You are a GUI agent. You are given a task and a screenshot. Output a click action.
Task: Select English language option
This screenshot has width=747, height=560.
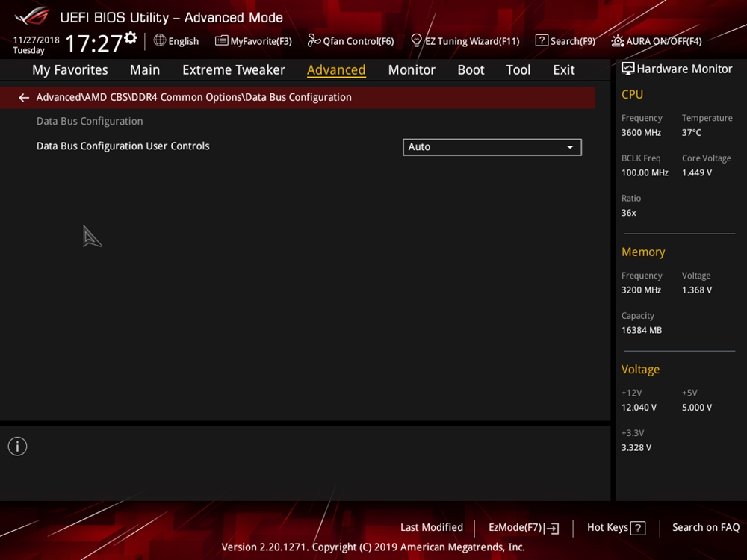184,41
